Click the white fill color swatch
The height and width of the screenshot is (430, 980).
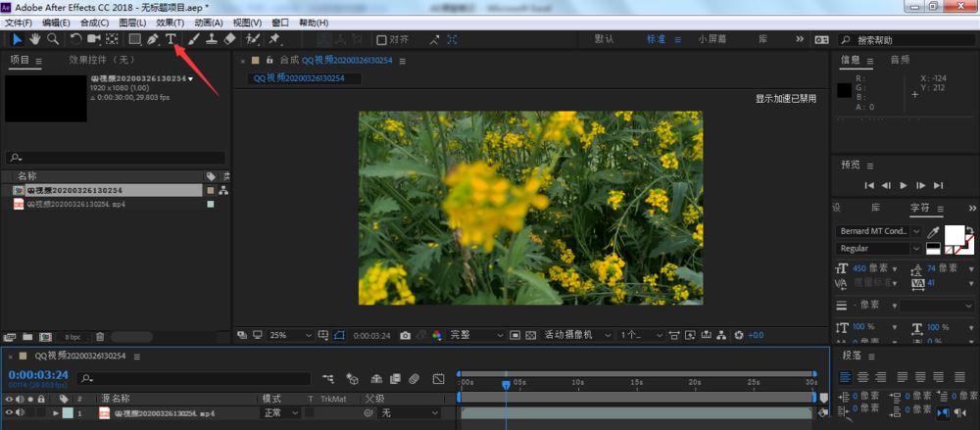pyautogui.click(x=954, y=235)
